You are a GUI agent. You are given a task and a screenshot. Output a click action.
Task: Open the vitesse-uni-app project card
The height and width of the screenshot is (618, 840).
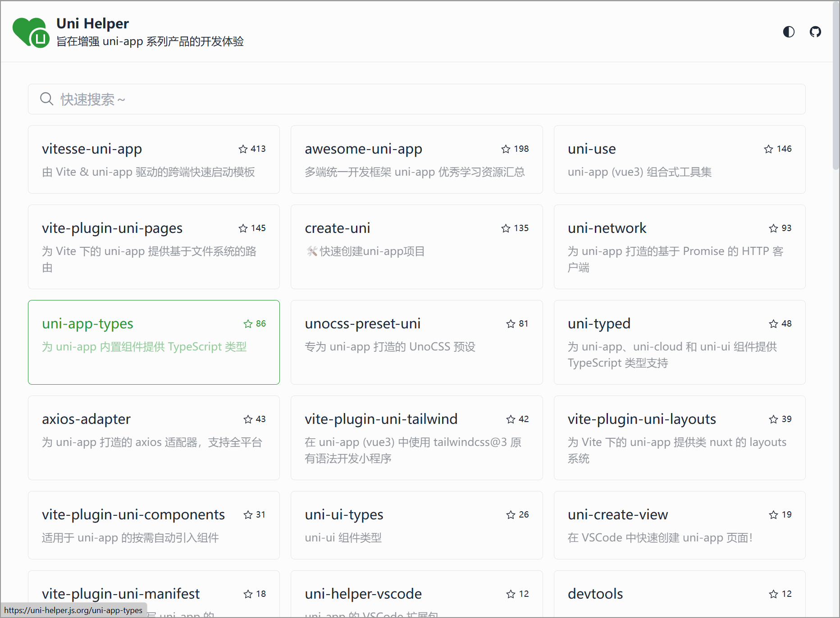click(x=154, y=159)
